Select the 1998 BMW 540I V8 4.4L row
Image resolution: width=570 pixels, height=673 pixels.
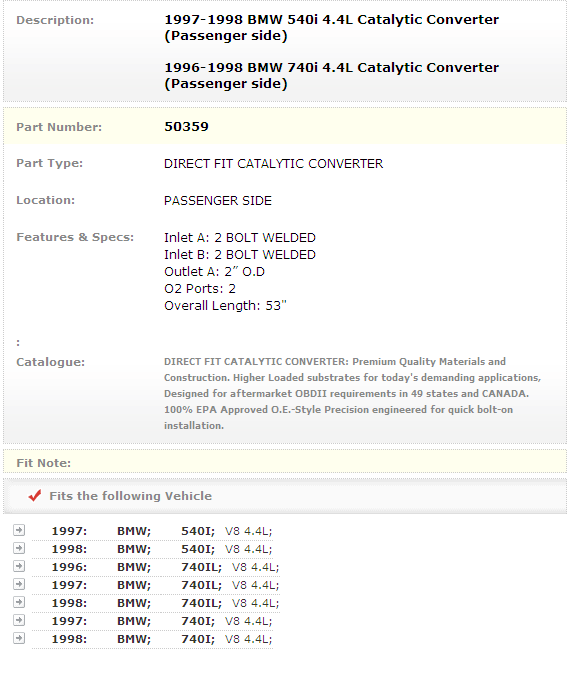(x=152, y=549)
